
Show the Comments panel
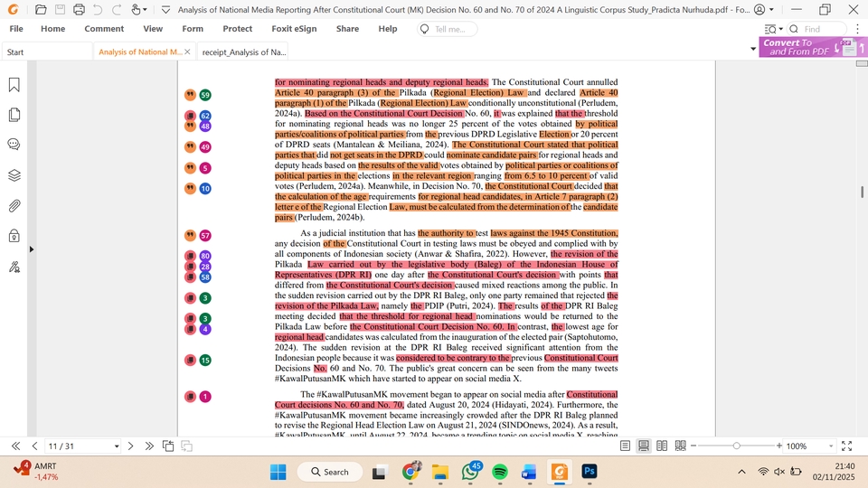14,145
